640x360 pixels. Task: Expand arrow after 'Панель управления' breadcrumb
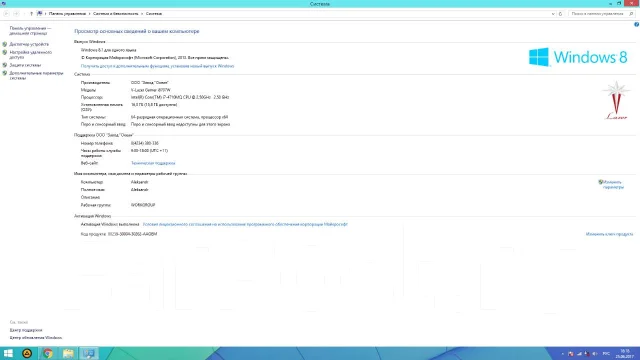(89, 14)
